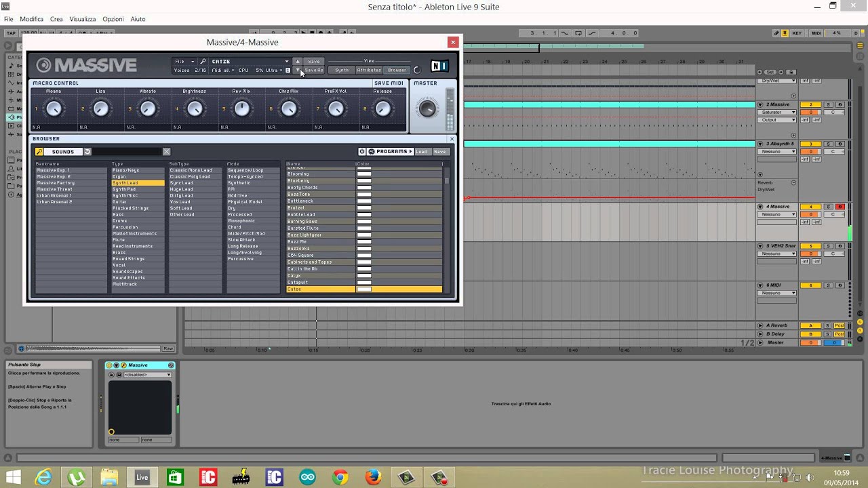Click the Ableton Live taskbar icon

click(142, 477)
